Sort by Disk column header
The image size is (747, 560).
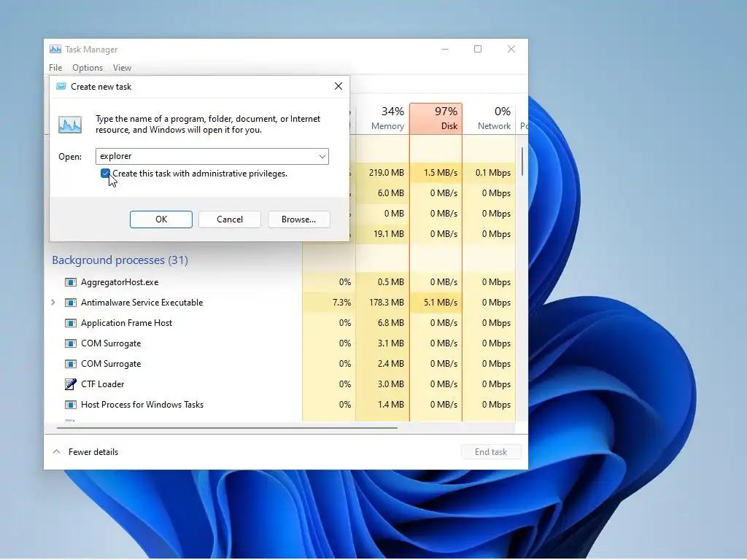(436, 118)
